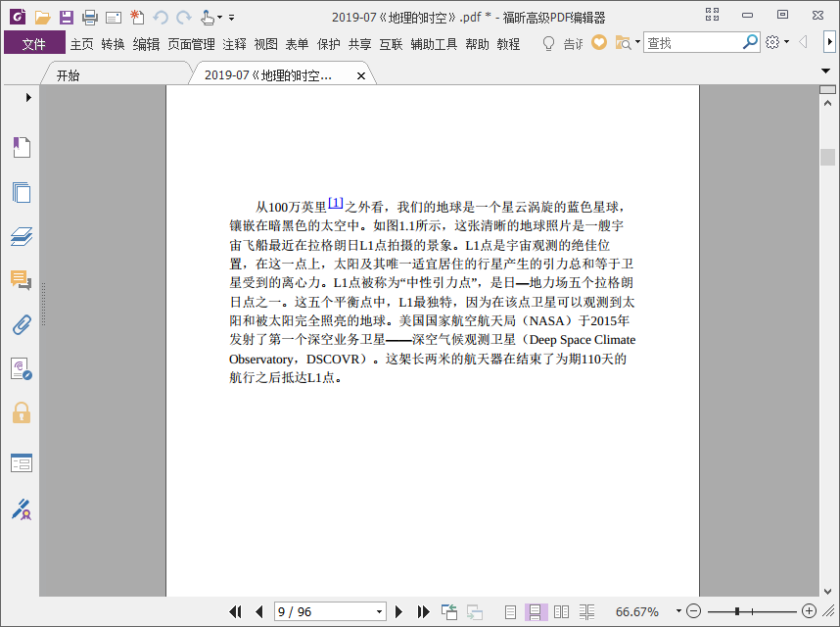Go to the last page
This screenshot has width=840, height=627.
point(423,611)
